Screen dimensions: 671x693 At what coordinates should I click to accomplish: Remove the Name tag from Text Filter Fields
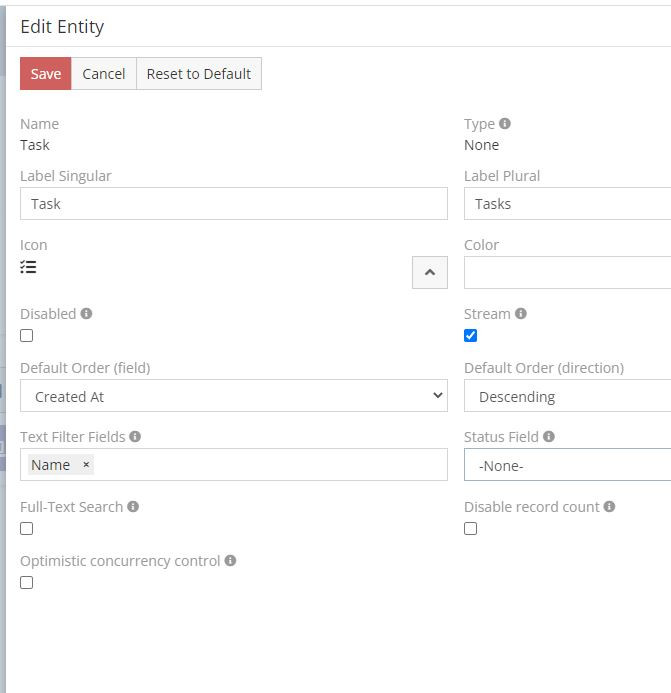pos(86,465)
